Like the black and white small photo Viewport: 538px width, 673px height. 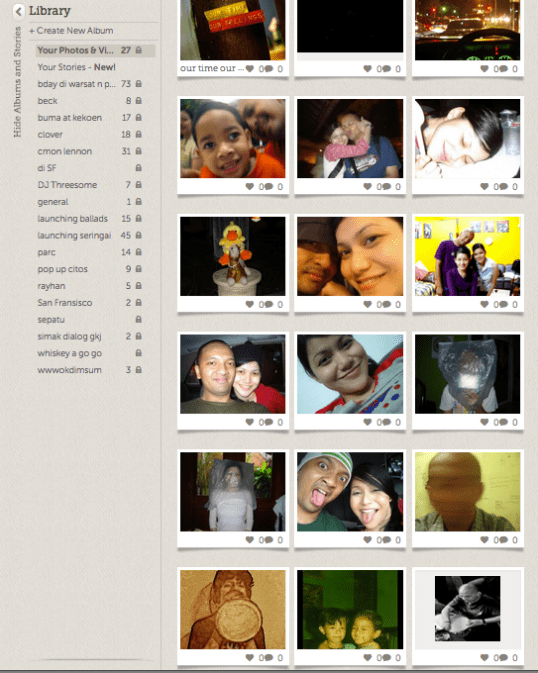pos(484,658)
